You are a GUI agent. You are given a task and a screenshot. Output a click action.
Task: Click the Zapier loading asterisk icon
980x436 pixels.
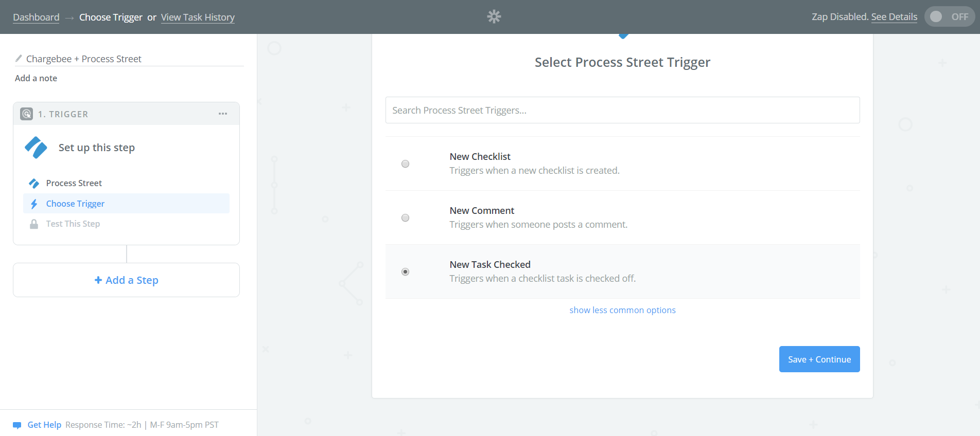click(x=494, y=17)
